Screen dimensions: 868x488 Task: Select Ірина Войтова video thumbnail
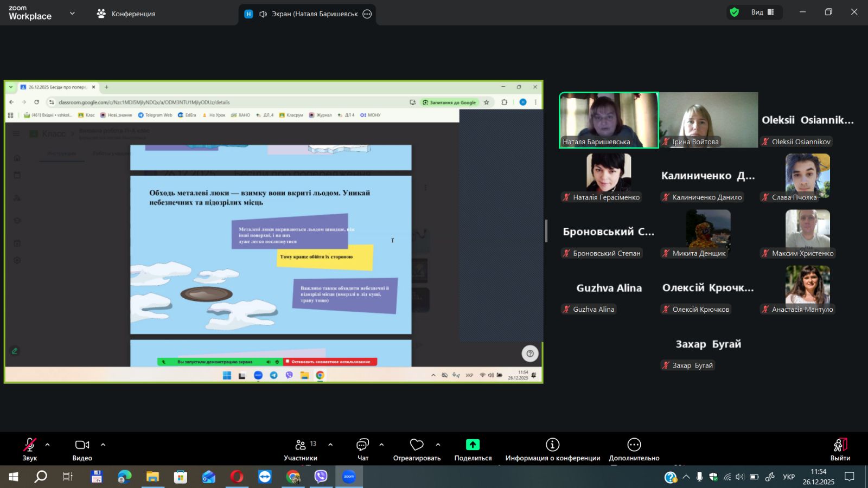tap(709, 120)
